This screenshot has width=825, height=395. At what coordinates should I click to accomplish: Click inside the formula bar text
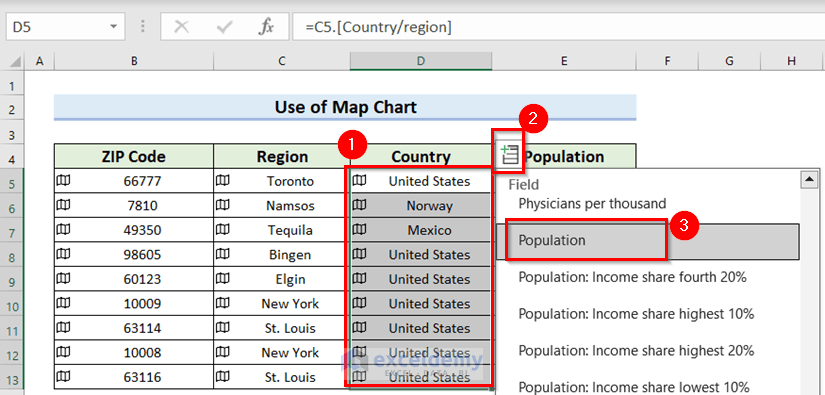378,27
